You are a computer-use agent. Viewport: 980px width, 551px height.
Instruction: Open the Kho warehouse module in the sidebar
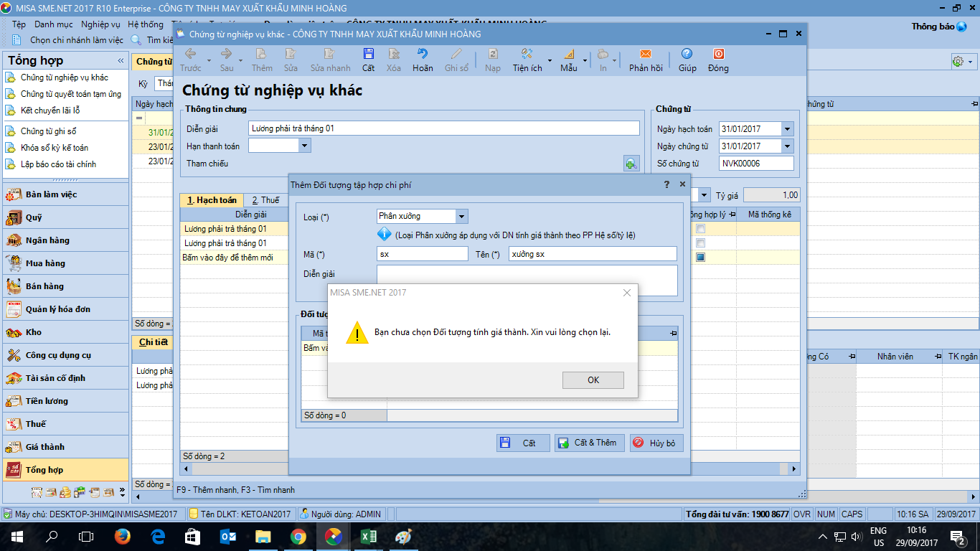[x=66, y=332]
